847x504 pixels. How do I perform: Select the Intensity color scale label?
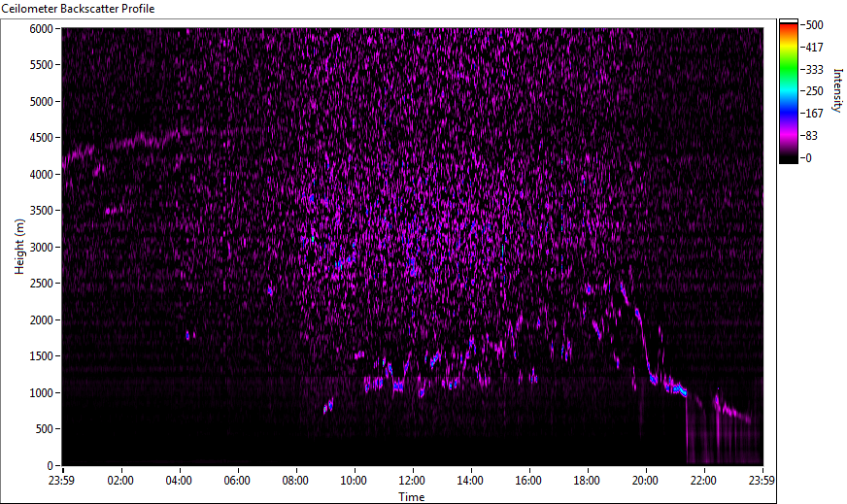[836, 90]
